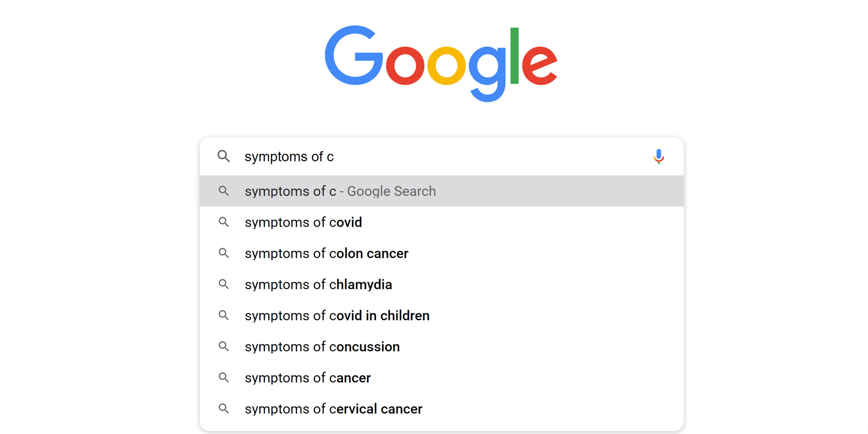Click the voice search microphone icon
Viewport: 868px width, 434px height.
pyautogui.click(x=658, y=156)
